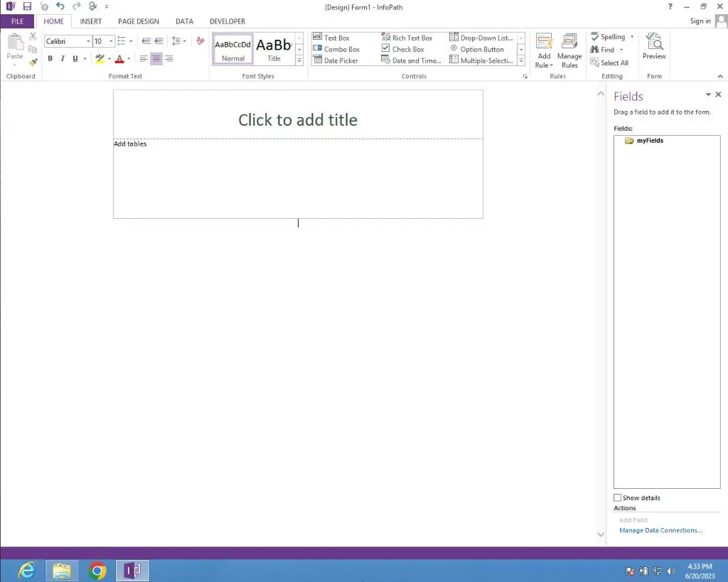Expand the Add Rule dropdown

pos(544,65)
